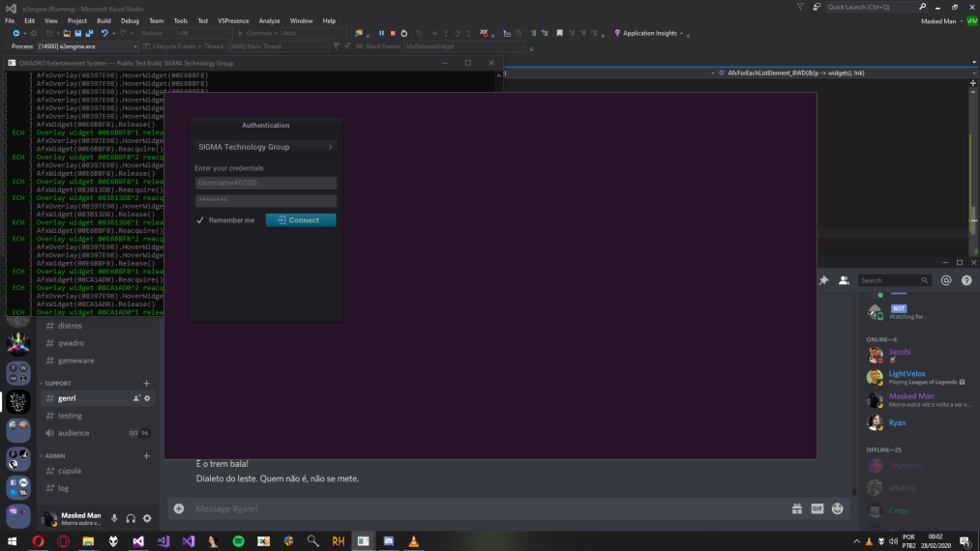
Task: Toggle the member list icon
Action: (x=844, y=280)
